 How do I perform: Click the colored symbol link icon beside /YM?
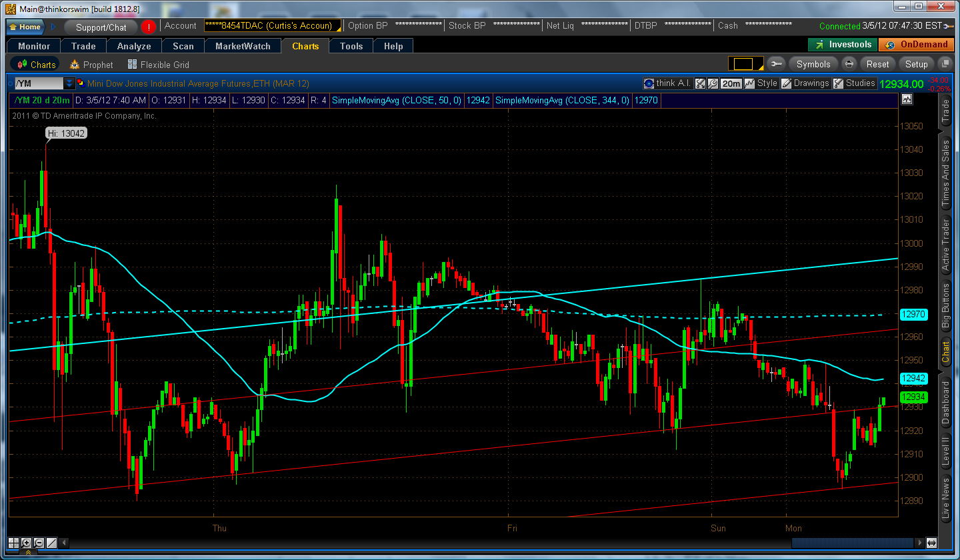81,83
